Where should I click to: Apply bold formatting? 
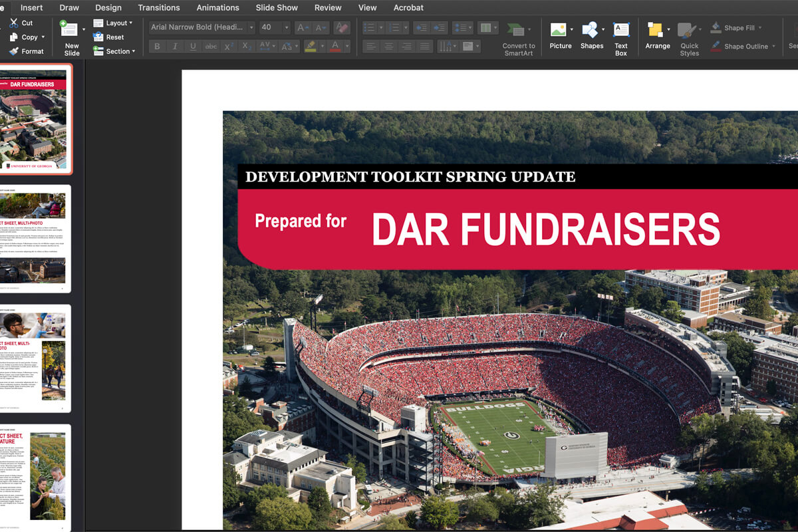[157, 47]
